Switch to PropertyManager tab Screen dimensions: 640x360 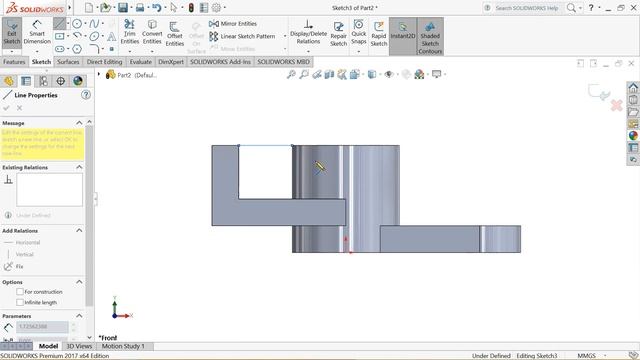[26, 81]
